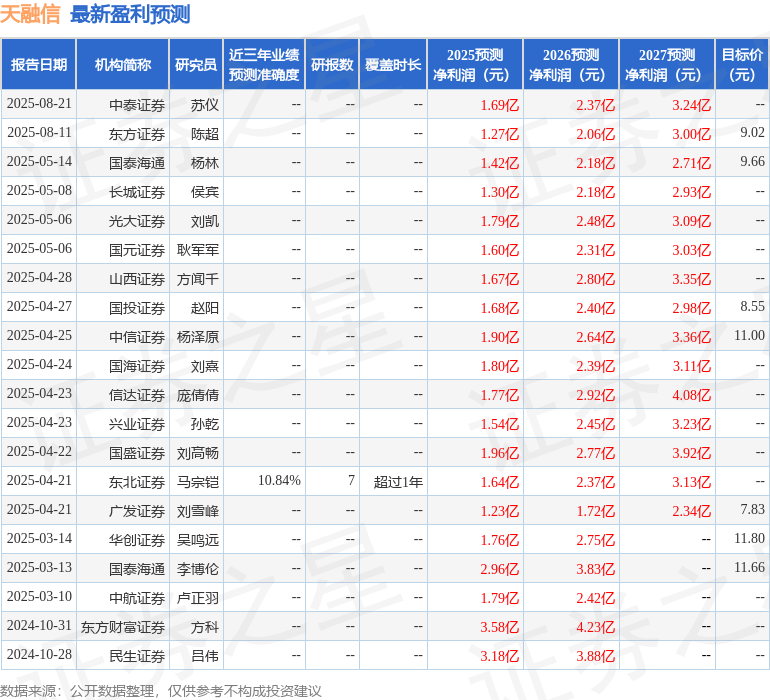Click the 覆盖时长 column header
Image resolution: width=770 pixels, height=700 pixels.
393,65
